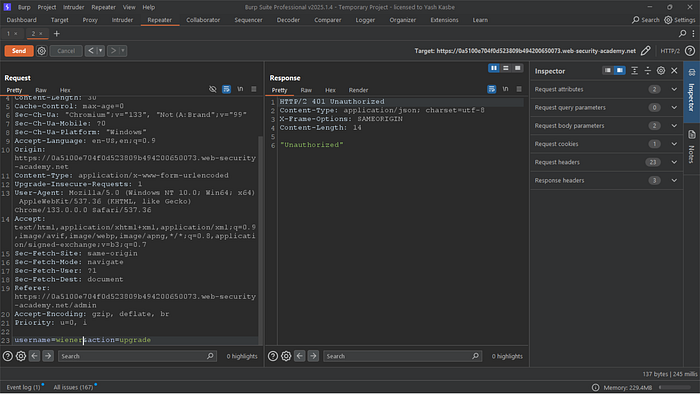
Task: Toggle show newline characters in Response
Action: click(x=505, y=89)
